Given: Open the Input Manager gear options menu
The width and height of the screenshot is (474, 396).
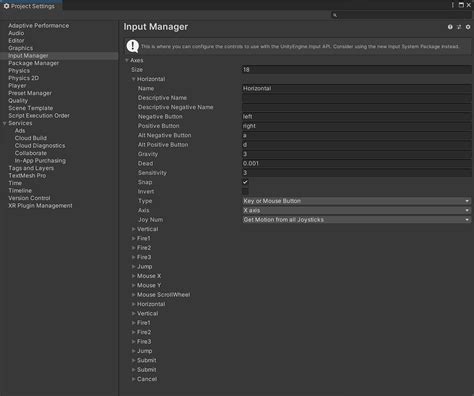Looking at the screenshot, I should 468,27.
